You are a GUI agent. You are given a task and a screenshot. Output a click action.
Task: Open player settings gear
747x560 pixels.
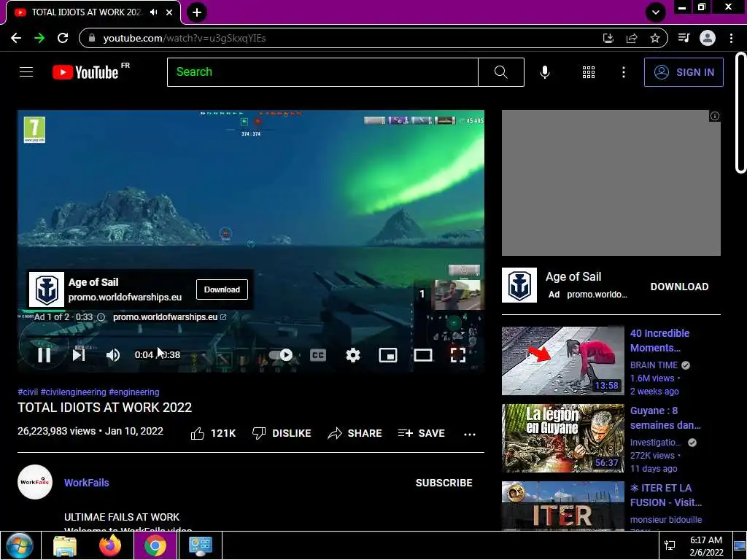[x=352, y=355]
